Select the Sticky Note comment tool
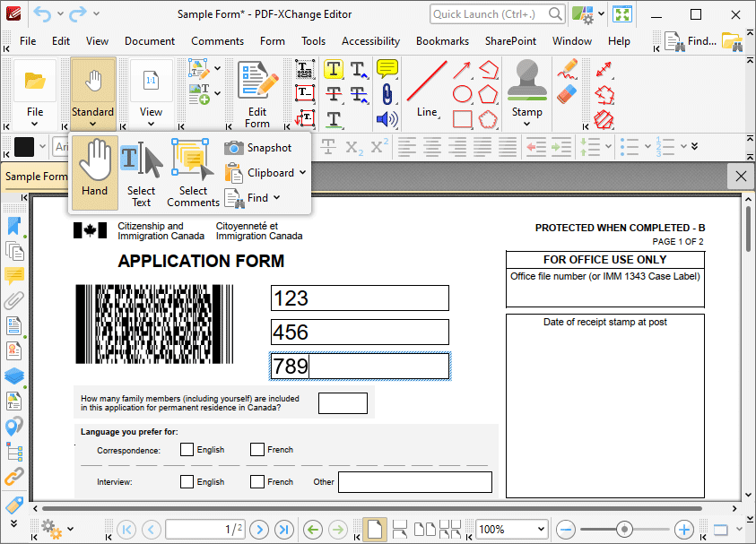Screen dimensions: 756x544 [387, 69]
